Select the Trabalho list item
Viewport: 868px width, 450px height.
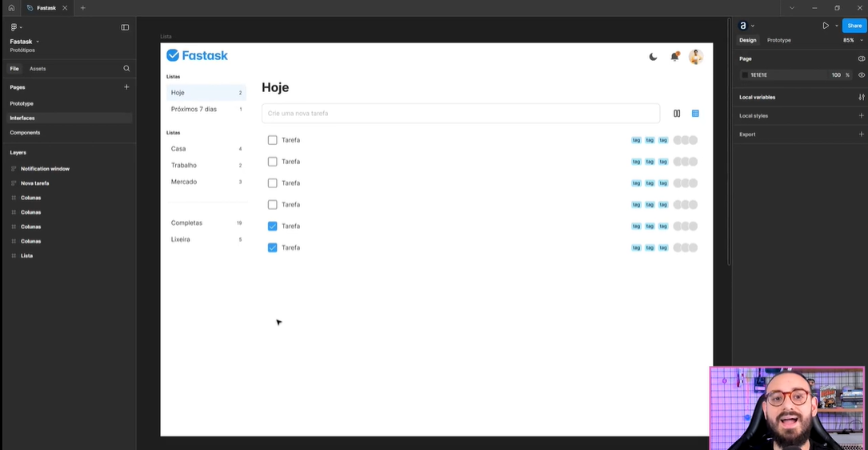coord(206,165)
